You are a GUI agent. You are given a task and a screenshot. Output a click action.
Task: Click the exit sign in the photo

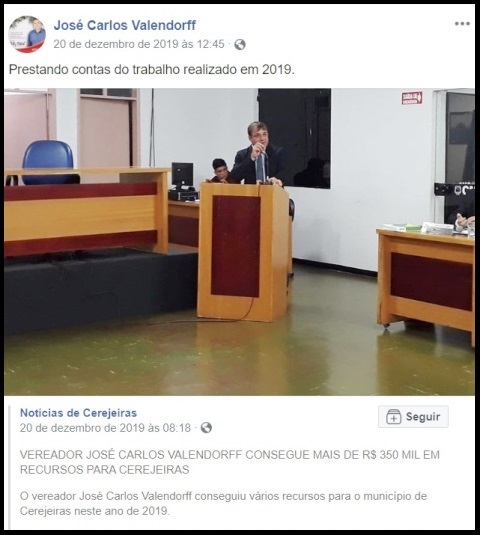pyautogui.click(x=412, y=98)
